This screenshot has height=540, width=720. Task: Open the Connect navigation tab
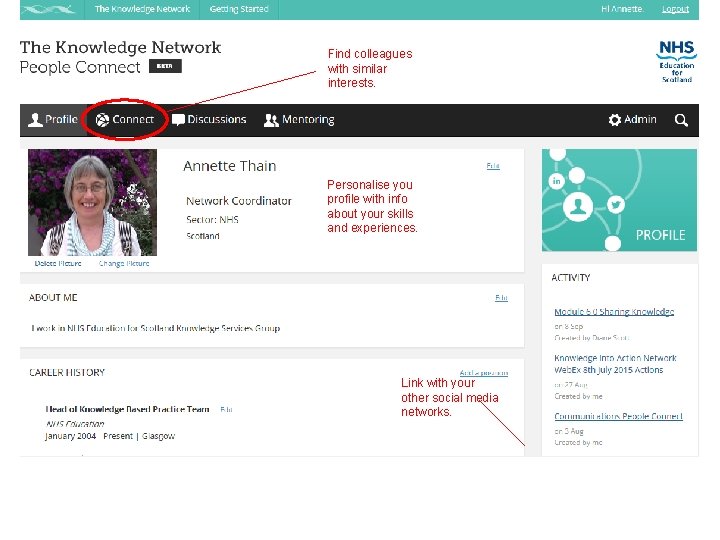124,120
